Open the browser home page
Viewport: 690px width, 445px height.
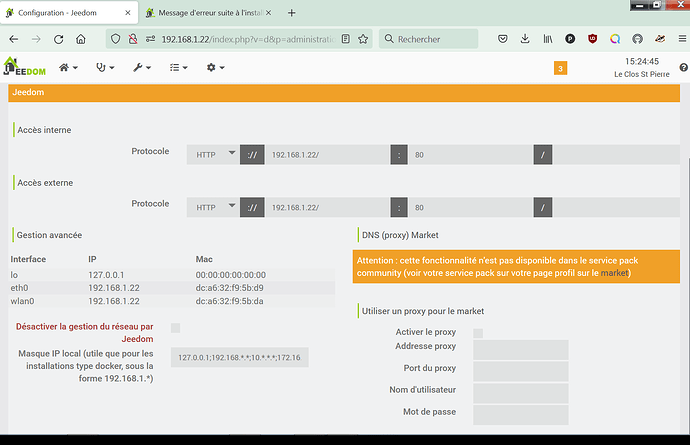pos(81,39)
